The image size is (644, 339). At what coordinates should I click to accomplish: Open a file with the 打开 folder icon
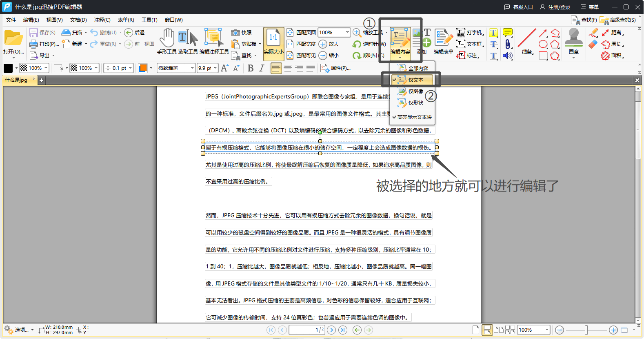13,38
